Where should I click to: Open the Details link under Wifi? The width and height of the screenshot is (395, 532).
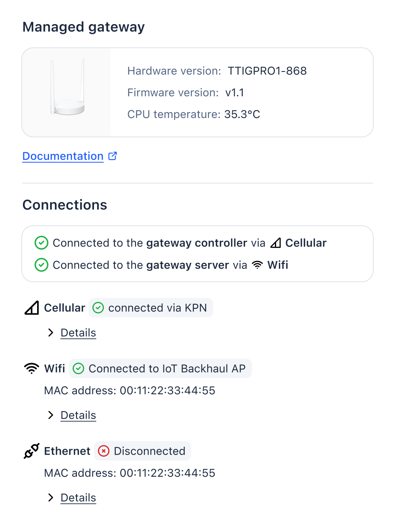[x=78, y=415]
